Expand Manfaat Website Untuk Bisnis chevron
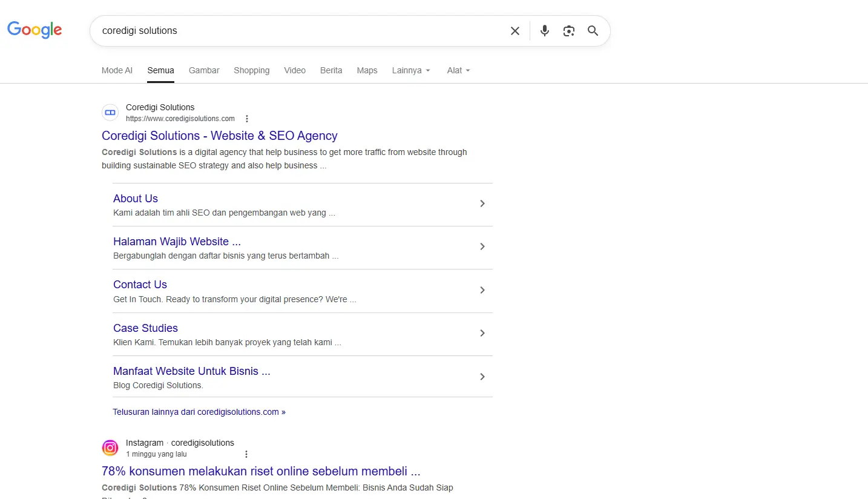The height and width of the screenshot is (499, 868). click(x=482, y=377)
